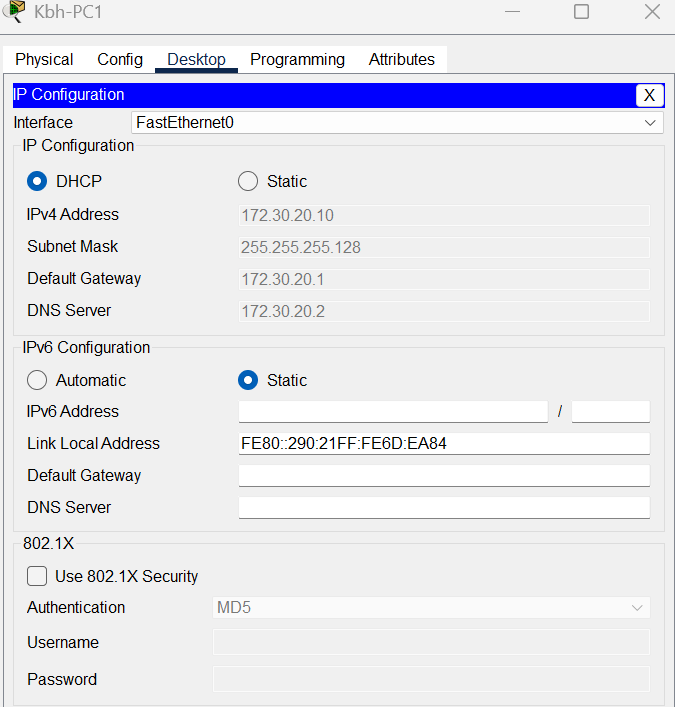Click the 802.1X Username field
This screenshot has height=707, width=675.
point(431,642)
